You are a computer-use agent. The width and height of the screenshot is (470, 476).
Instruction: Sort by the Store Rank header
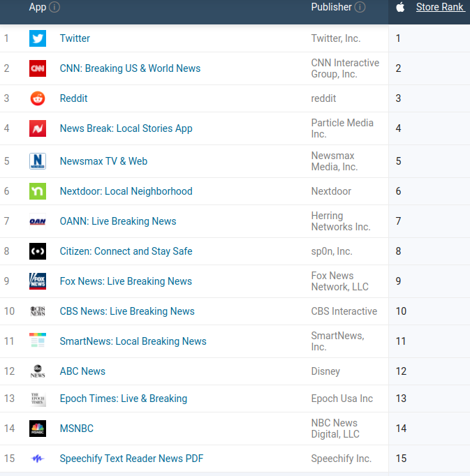pos(440,7)
